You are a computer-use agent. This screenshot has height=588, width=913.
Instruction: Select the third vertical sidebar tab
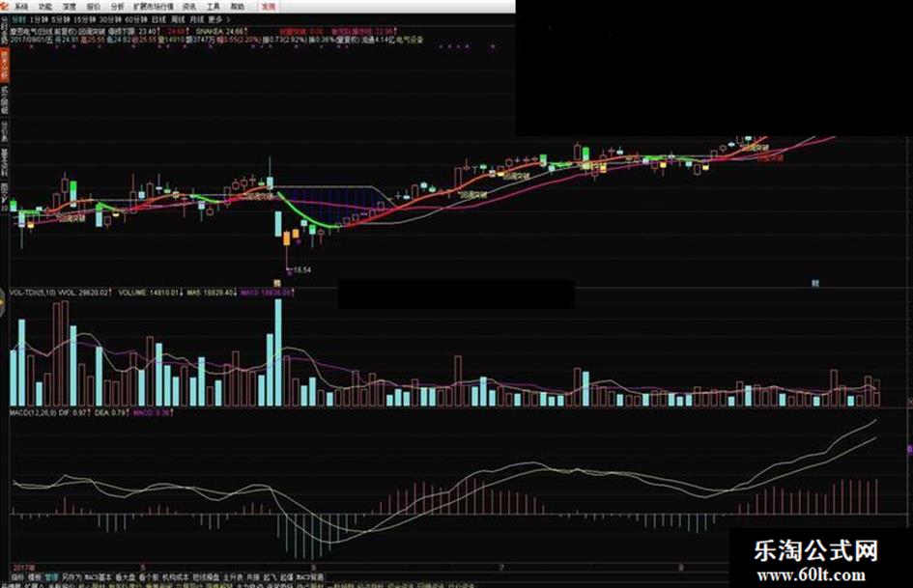(4, 131)
